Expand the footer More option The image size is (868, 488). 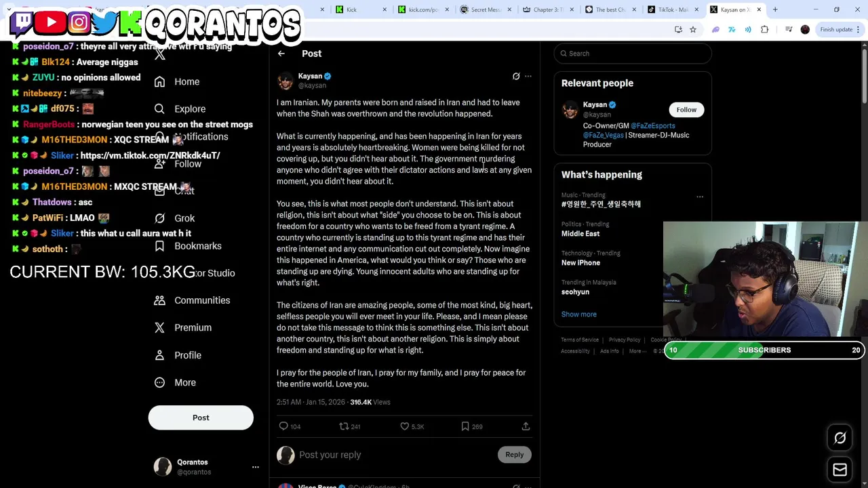pyautogui.click(x=637, y=351)
